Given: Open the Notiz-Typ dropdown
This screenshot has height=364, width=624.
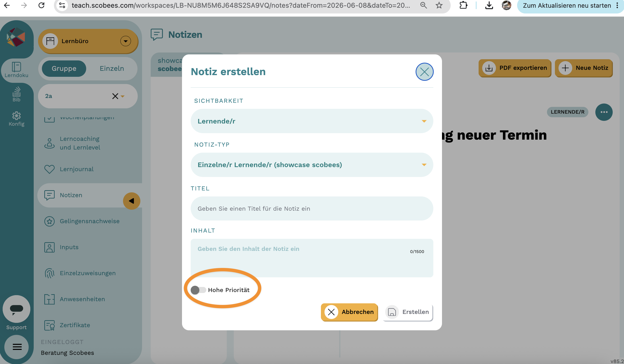Looking at the screenshot, I should point(312,165).
